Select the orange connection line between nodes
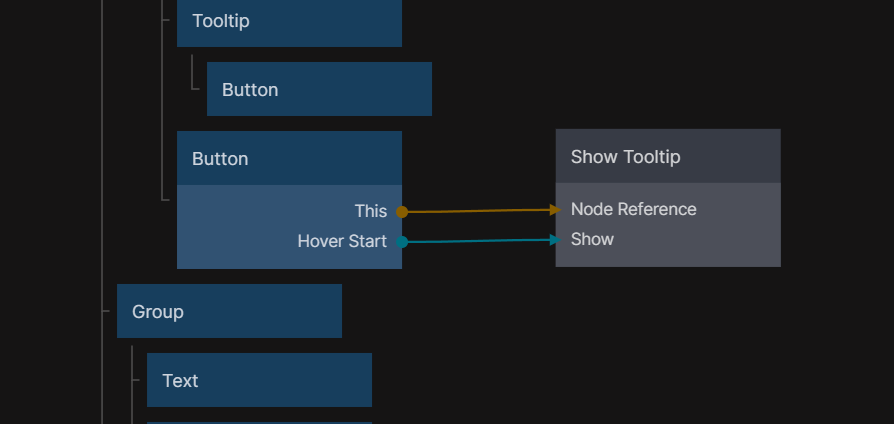 click(x=478, y=211)
